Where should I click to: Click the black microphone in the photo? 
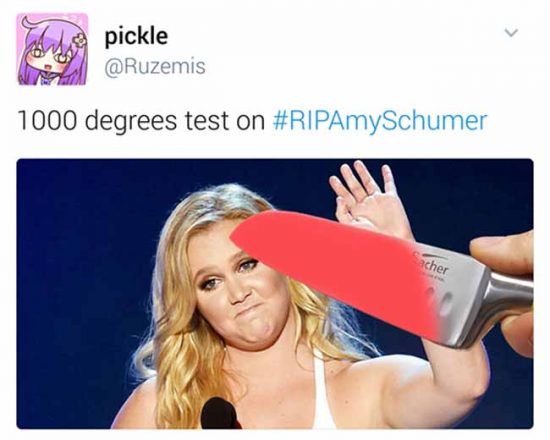(219, 413)
